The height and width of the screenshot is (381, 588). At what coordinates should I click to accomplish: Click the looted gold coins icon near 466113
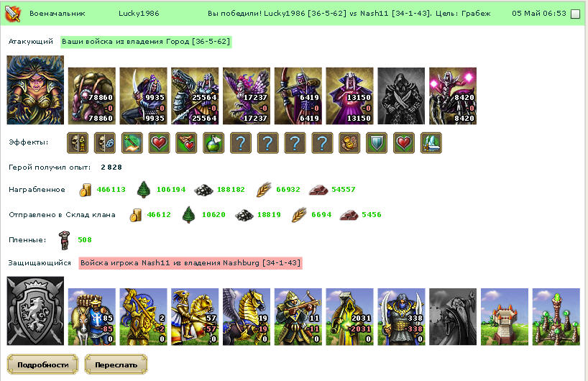coord(85,190)
